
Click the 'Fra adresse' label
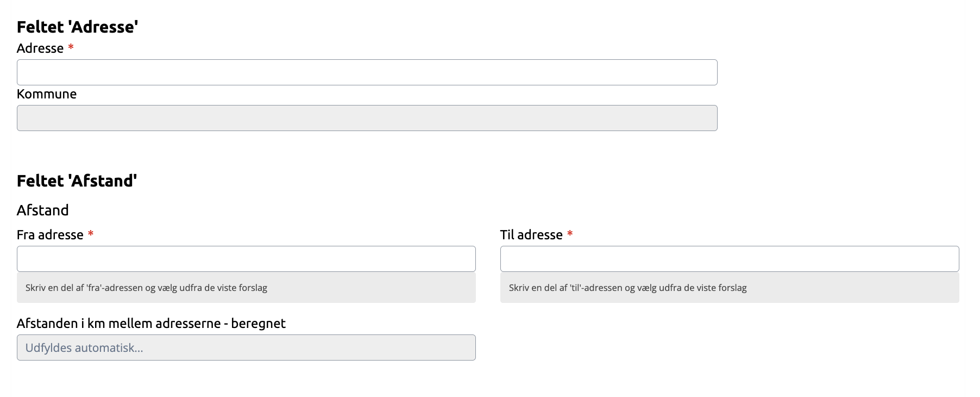[50, 235]
